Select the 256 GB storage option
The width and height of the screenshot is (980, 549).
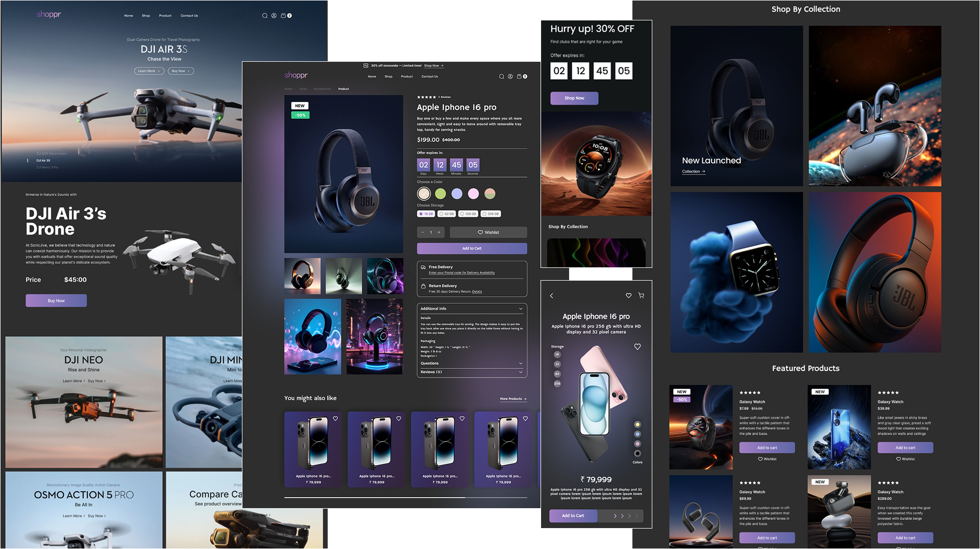[x=491, y=214]
